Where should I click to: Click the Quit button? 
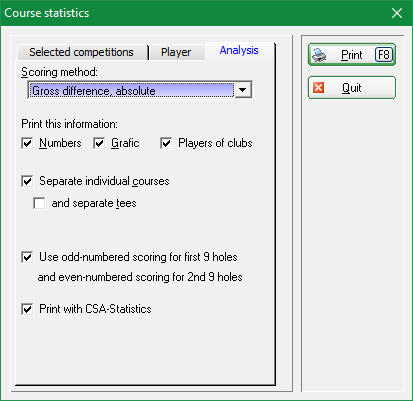[352, 88]
